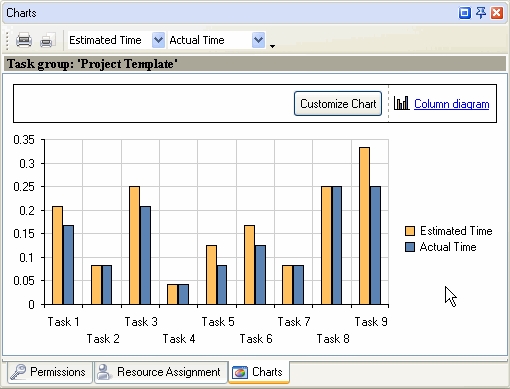Click the Task 9 Estimated Time bar
Viewport: 510px width, 389px height.
click(364, 226)
